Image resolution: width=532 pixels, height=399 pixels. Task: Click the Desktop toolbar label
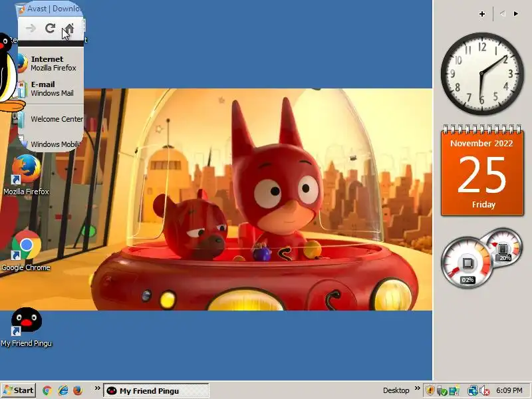(396, 390)
